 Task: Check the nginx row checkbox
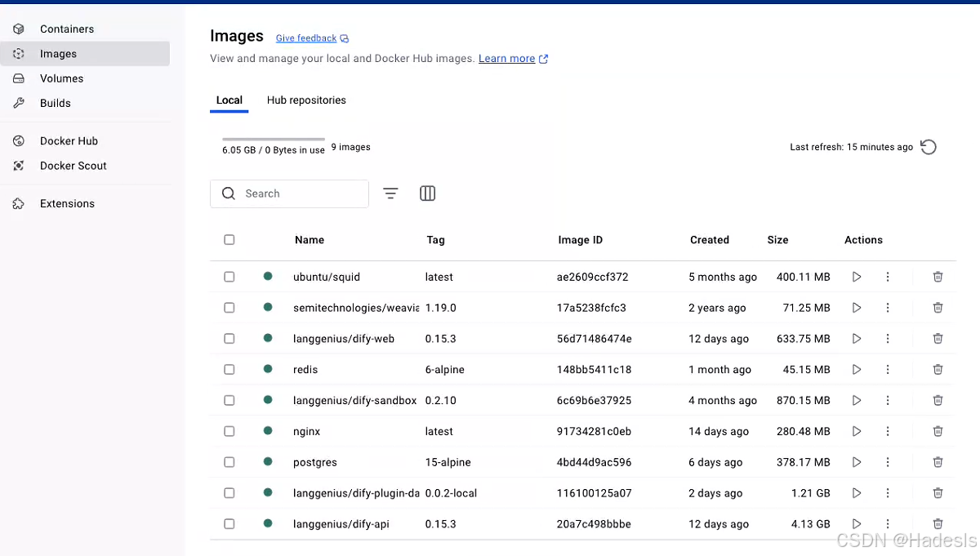point(229,431)
